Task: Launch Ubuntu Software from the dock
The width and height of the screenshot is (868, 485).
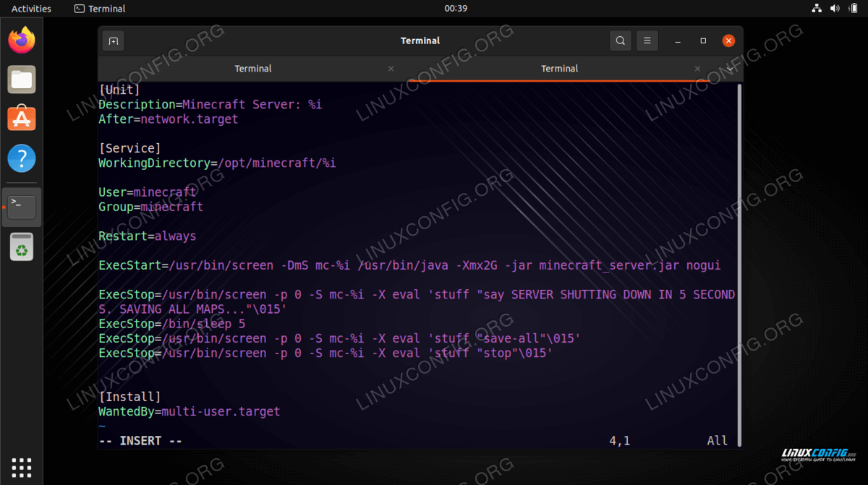Action: pos(22,118)
